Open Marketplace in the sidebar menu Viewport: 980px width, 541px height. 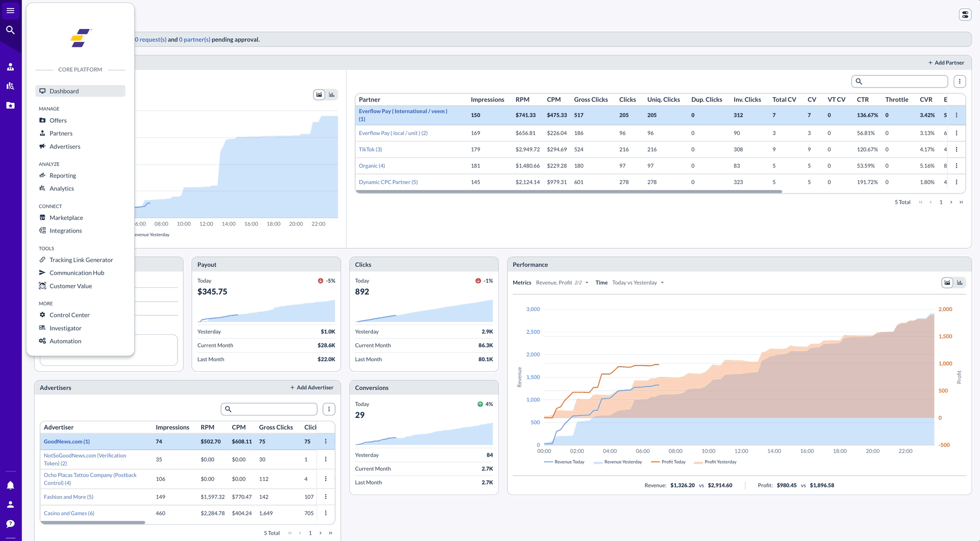(66, 218)
